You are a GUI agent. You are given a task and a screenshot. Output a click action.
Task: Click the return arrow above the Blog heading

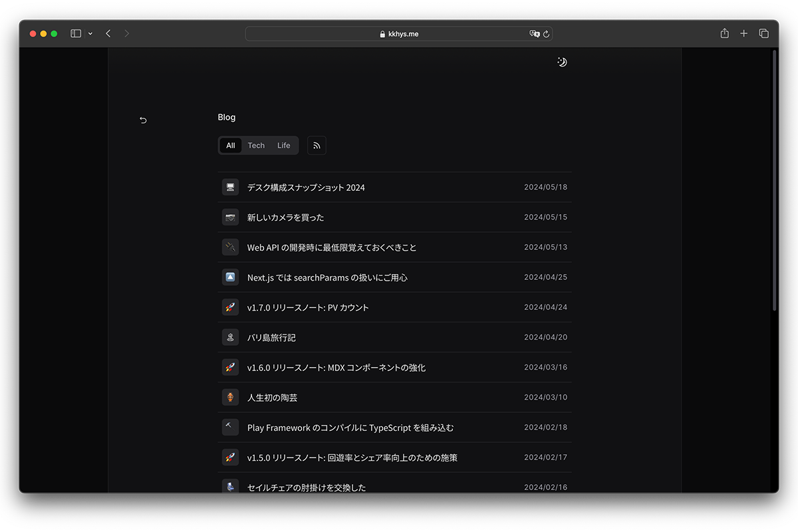click(143, 120)
